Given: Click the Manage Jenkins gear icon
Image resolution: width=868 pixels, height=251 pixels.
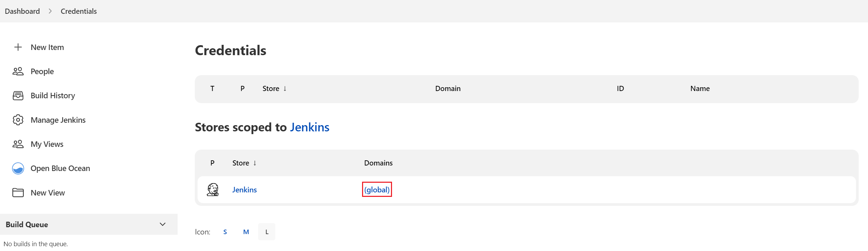Looking at the screenshot, I should (18, 120).
